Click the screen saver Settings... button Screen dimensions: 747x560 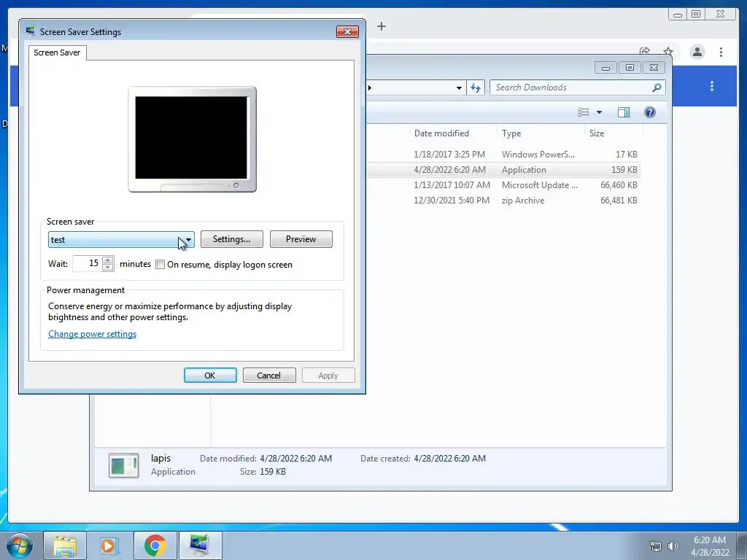point(231,239)
